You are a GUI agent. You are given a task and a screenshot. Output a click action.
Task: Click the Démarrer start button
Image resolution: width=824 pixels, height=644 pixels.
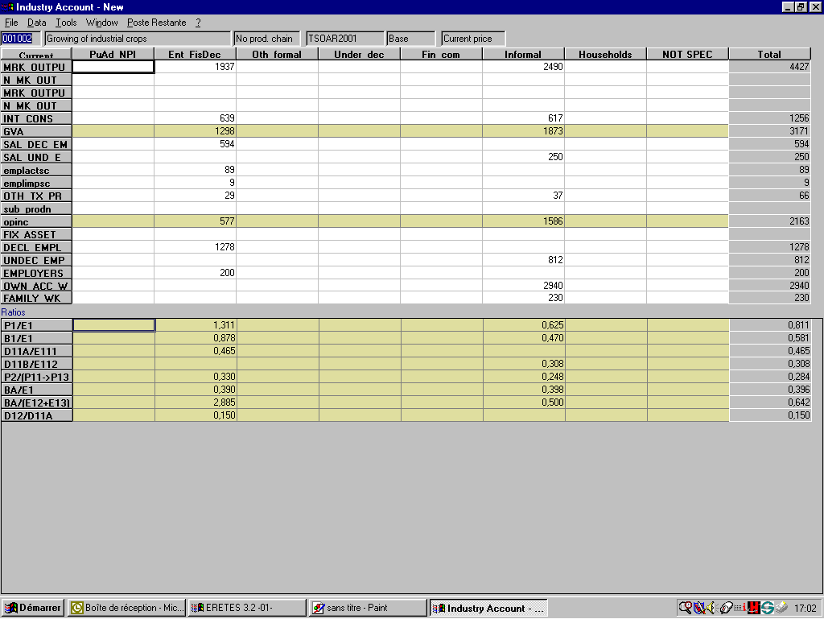pyautogui.click(x=33, y=609)
